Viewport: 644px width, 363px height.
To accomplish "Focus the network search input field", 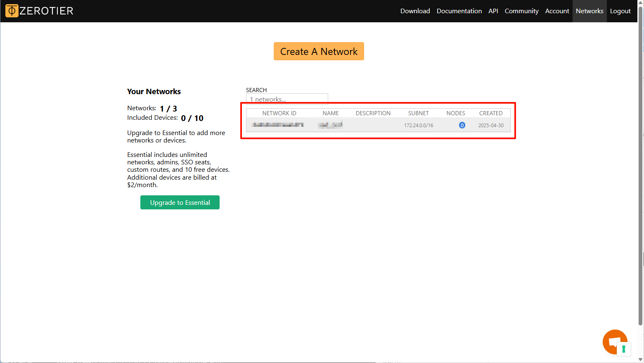I will point(287,99).
